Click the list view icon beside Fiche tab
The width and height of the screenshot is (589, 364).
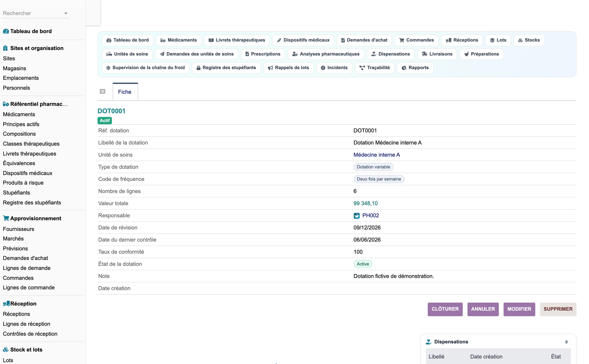pyautogui.click(x=103, y=92)
